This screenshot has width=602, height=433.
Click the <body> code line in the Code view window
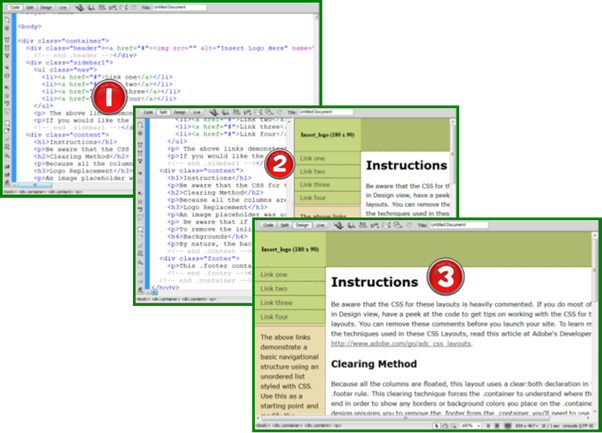(x=30, y=26)
